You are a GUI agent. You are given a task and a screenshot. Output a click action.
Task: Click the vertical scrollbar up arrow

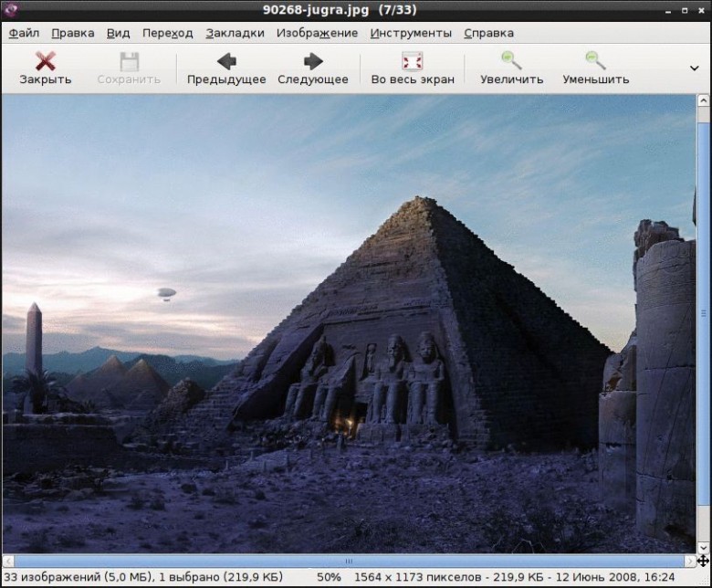click(704, 100)
